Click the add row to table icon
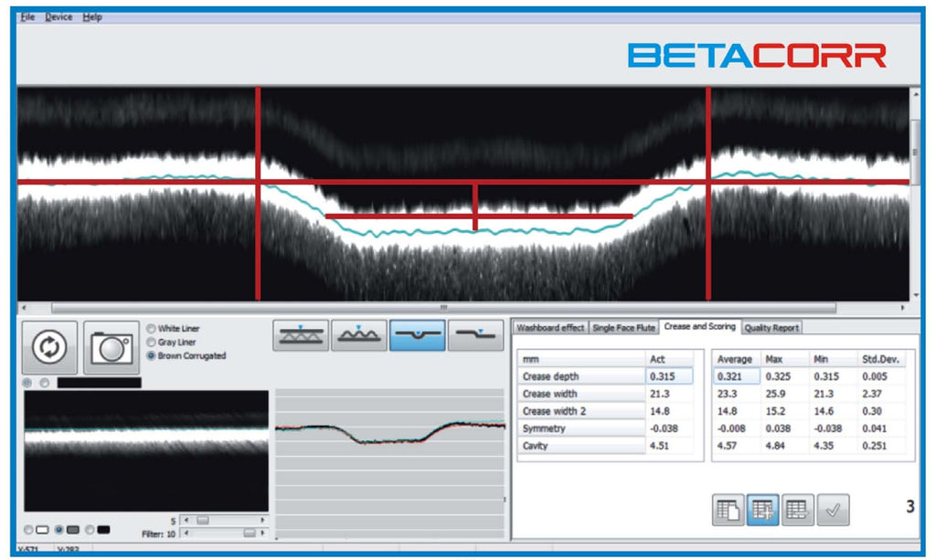Image resolution: width=936 pixels, height=560 pixels. pyautogui.click(x=763, y=511)
